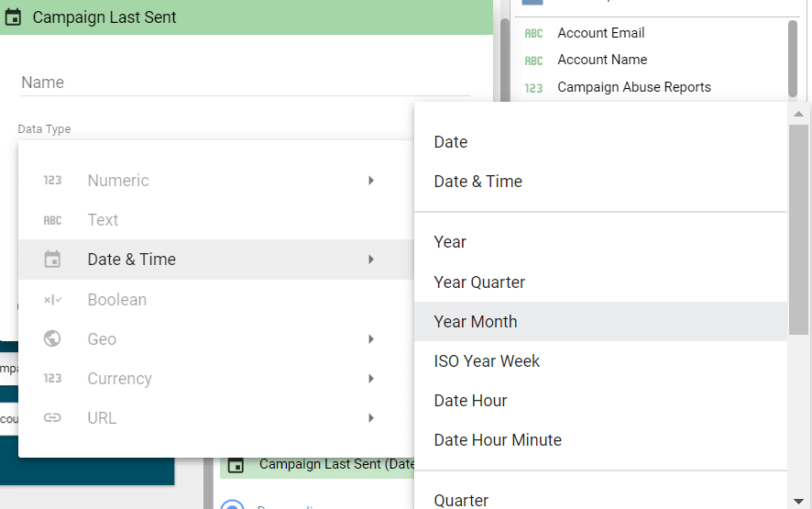812x509 pixels.
Task: Expand the Numeric submenu arrow
Action: (x=371, y=181)
